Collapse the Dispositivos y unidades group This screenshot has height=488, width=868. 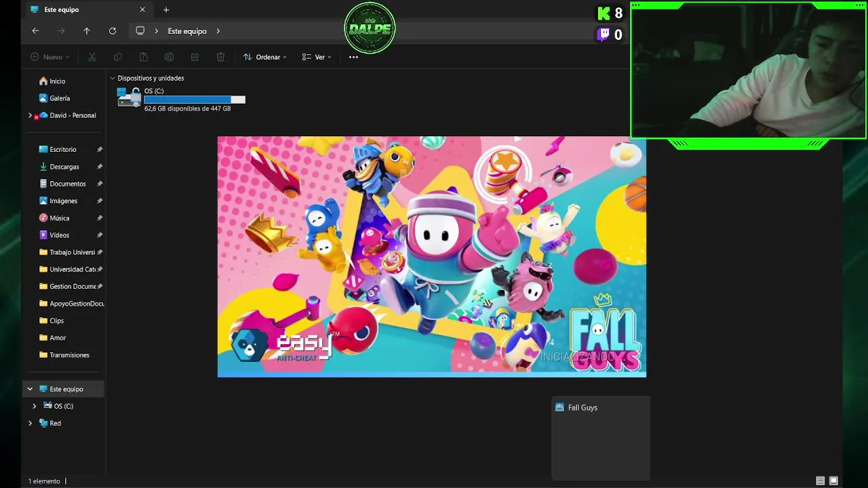tap(113, 78)
